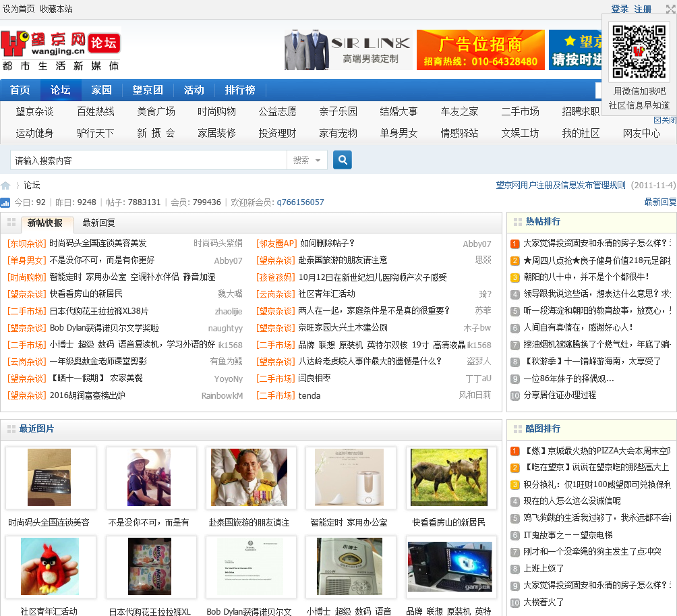Open post 京旺家园大兴土木建公厕
The width and height of the screenshot is (677, 616).
click(x=343, y=328)
